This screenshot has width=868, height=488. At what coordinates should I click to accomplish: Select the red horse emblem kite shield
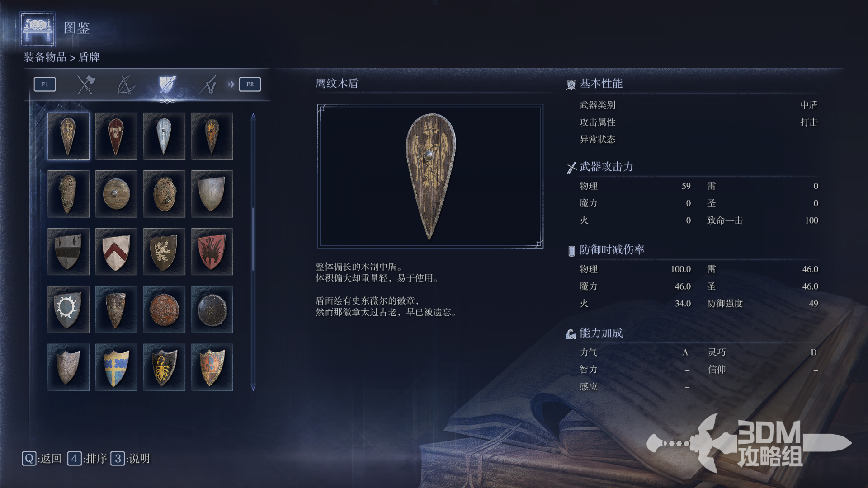(x=116, y=136)
